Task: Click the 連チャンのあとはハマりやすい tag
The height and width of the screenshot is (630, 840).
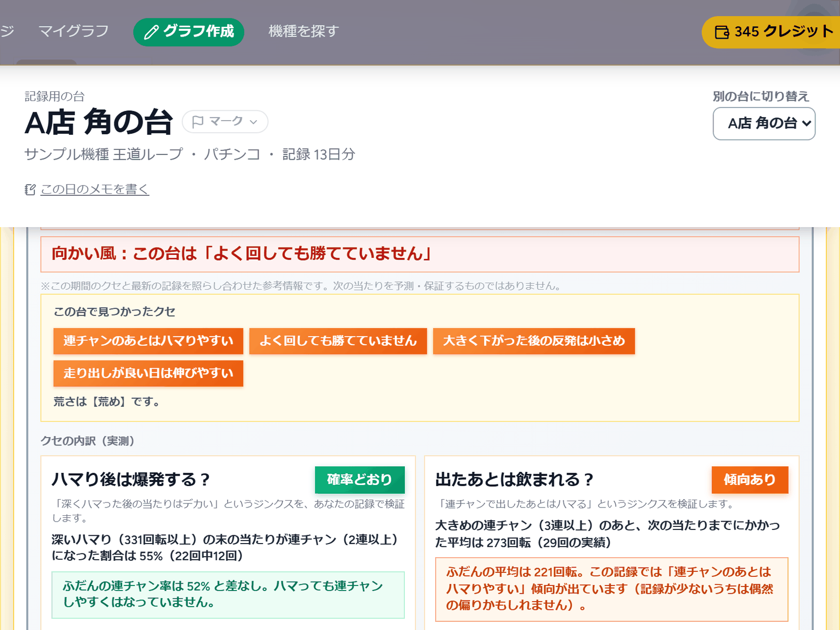Action: point(148,341)
